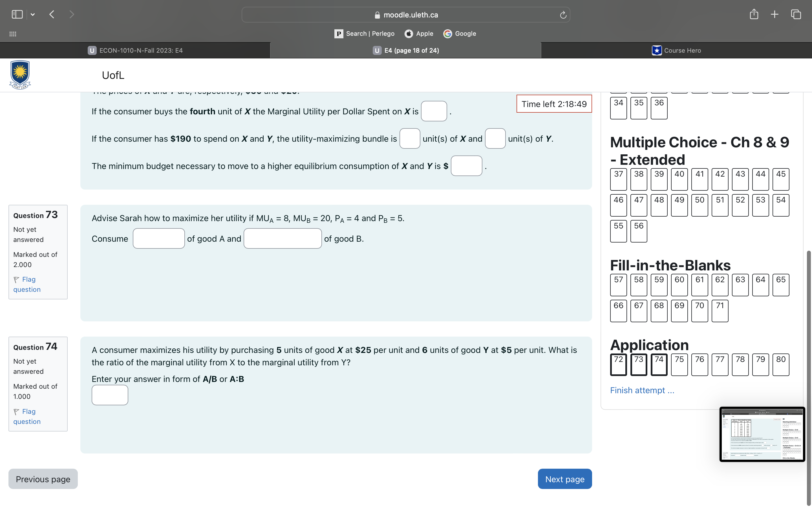Image resolution: width=812 pixels, height=507 pixels.
Task: Click the answer box for question 74
Action: tap(110, 395)
